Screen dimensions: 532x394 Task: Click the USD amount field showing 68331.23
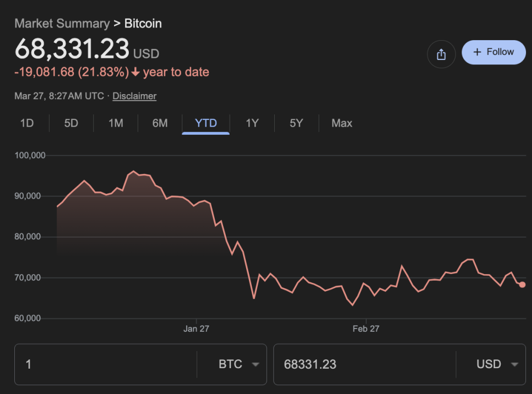point(363,364)
